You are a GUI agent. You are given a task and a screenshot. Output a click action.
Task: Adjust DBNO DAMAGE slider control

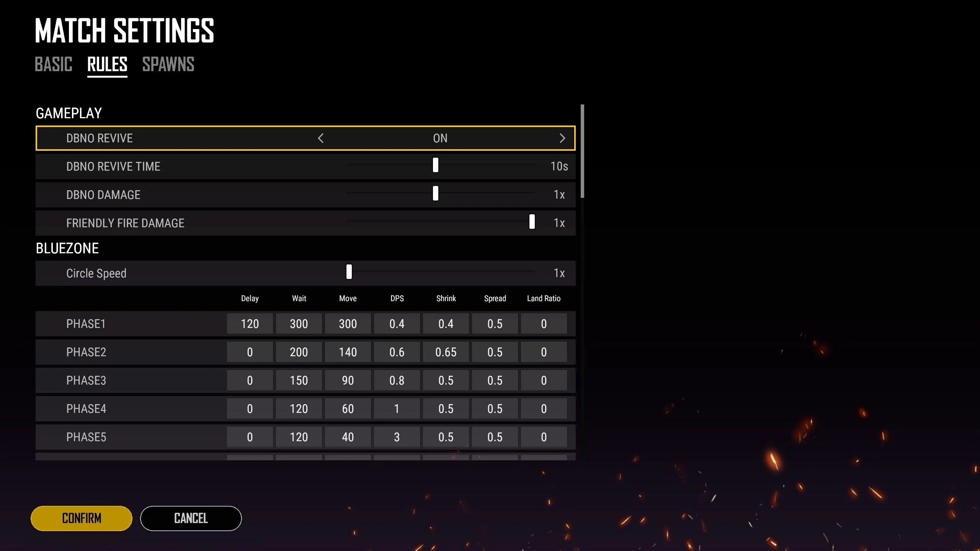click(436, 194)
